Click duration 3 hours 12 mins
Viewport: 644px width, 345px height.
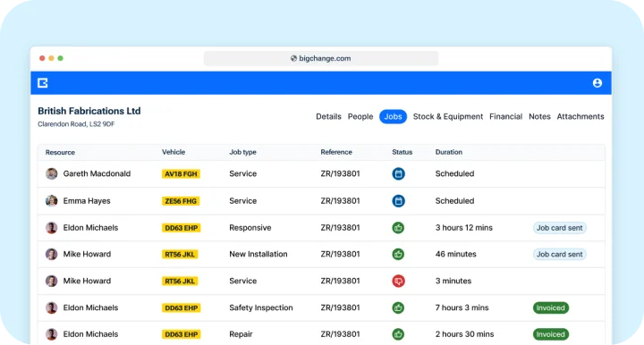click(x=463, y=228)
